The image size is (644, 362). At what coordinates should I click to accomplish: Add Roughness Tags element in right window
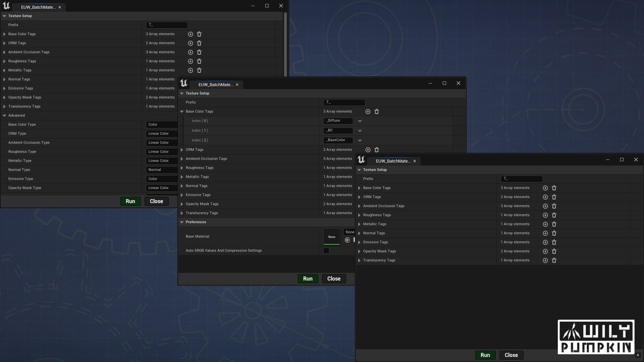coord(545,215)
